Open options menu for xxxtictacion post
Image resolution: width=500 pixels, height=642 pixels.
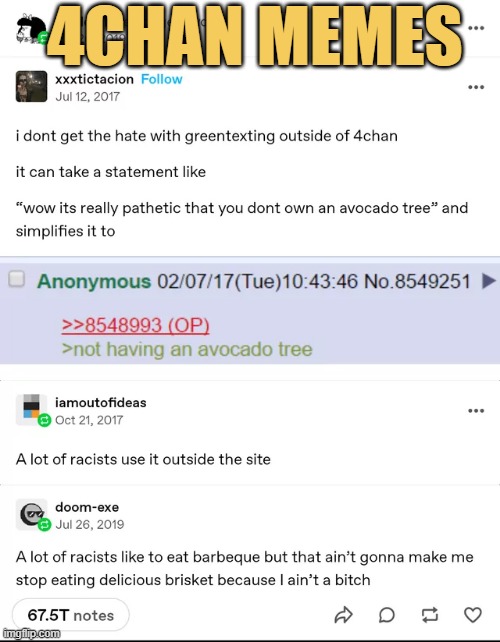pyautogui.click(x=476, y=87)
